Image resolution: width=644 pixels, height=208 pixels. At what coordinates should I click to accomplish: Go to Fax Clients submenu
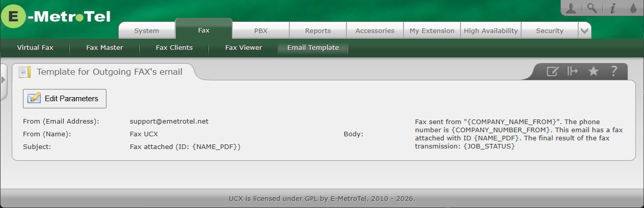point(174,48)
